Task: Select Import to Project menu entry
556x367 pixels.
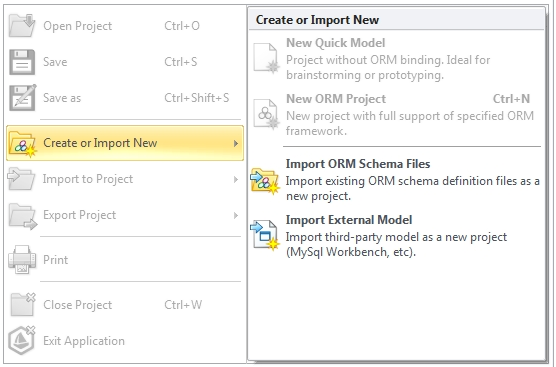Action: [x=125, y=179]
